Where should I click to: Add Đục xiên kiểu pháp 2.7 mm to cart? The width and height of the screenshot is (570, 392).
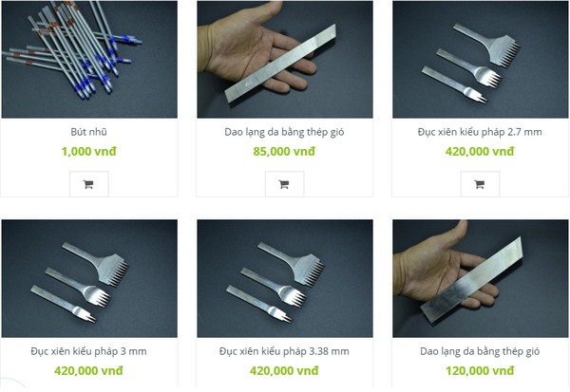(480, 184)
